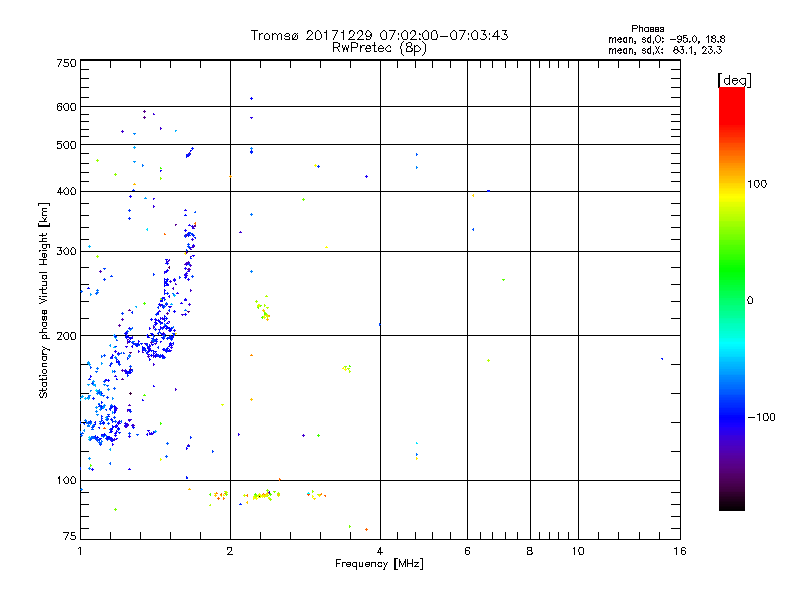Click the y-axis tick label '600'
This screenshot has height=600, width=800.
(66, 107)
